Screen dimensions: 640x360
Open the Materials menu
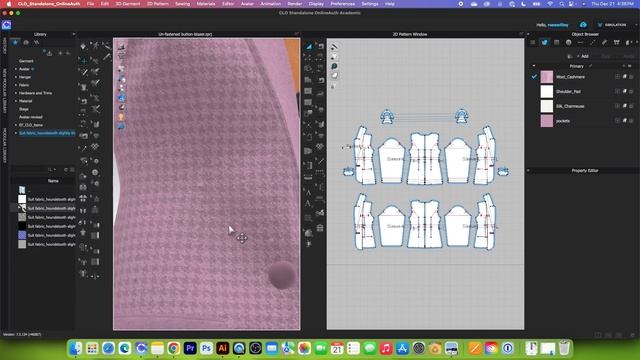[x=206, y=4]
